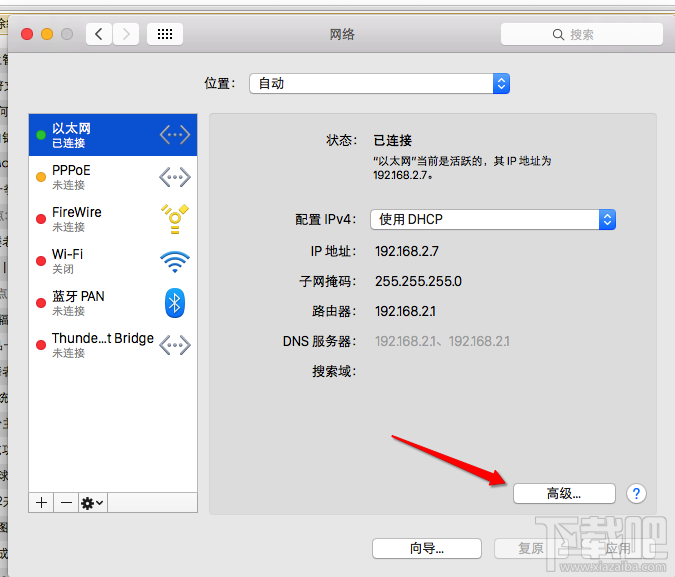Viewport: 675px width, 577px height.
Task: Select Thunde...t Bridge service in sidebar
Action: pyautogui.click(x=113, y=345)
